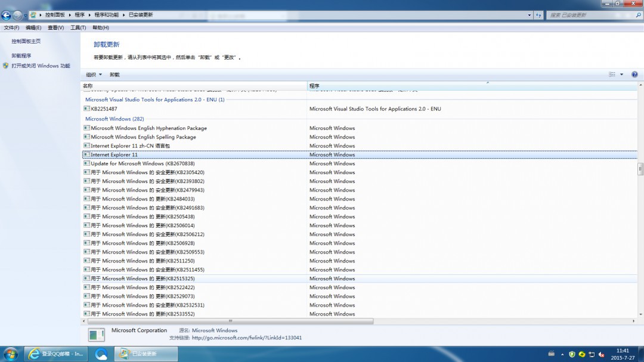Open the 卸载程序 link
Screen dimensions: 644x362
pos(21,55)
